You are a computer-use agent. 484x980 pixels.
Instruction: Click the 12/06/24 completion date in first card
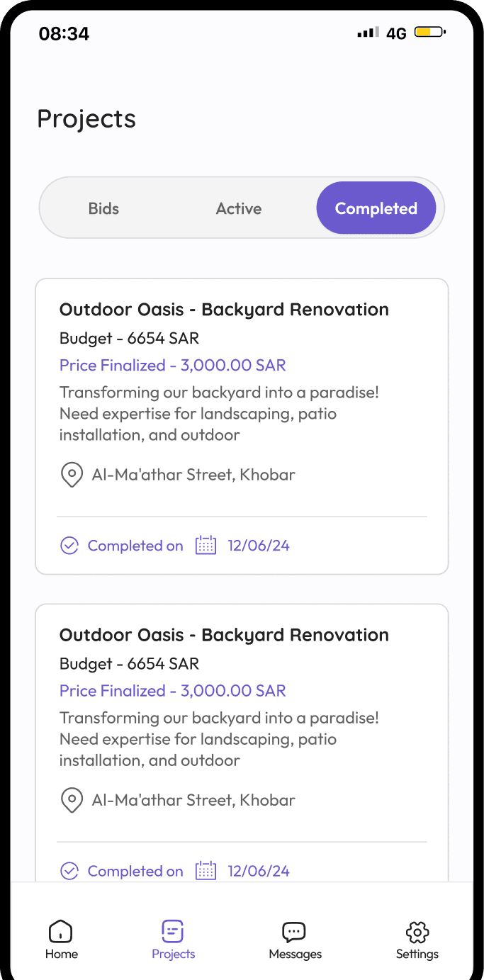click(259, 546)
